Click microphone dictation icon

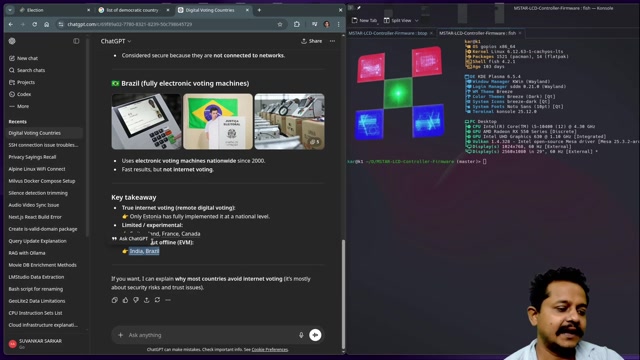[x=301, y=335]
